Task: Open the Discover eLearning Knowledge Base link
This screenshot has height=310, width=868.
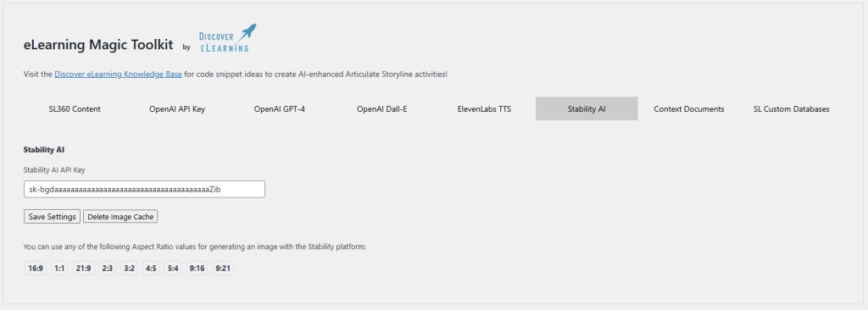Action: 118,75
